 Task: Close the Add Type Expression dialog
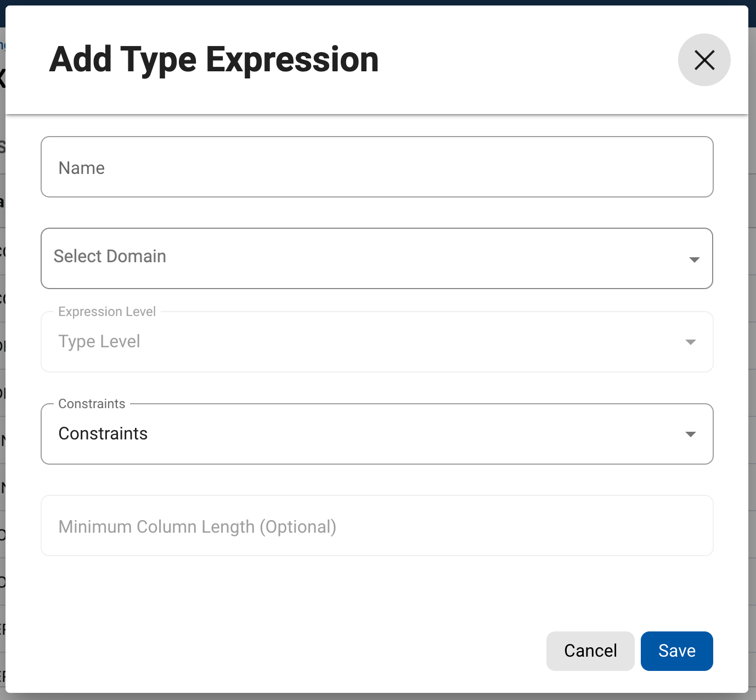coord(704,60)
